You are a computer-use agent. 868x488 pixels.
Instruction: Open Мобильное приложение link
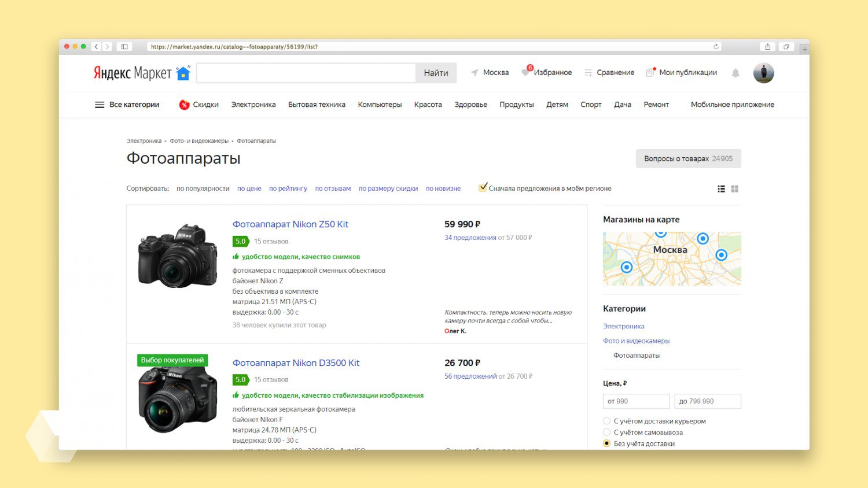coord(733,105)
